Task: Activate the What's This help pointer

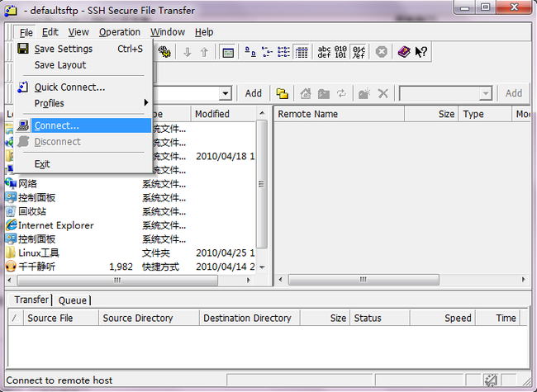Action: 421,52
